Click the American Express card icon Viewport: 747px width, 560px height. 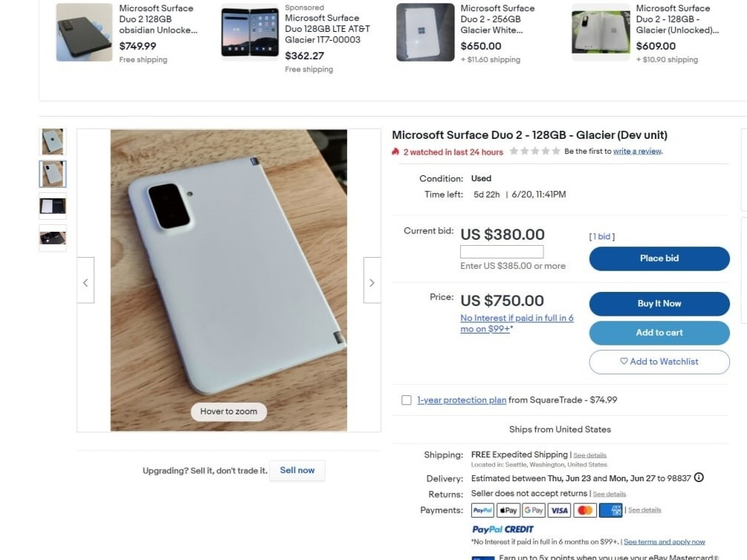point(610,510)
